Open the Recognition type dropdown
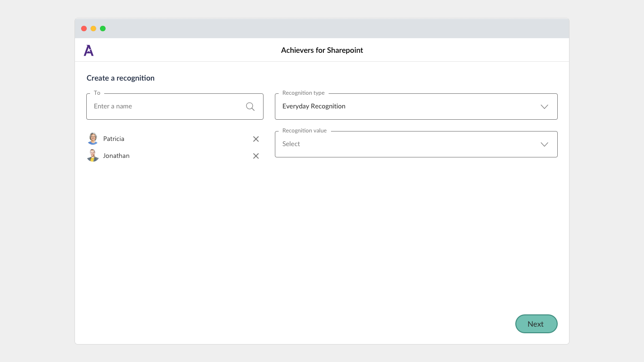The width and height of the screenshot is (644, 362). pyautogui.click(x=405, y=107)
